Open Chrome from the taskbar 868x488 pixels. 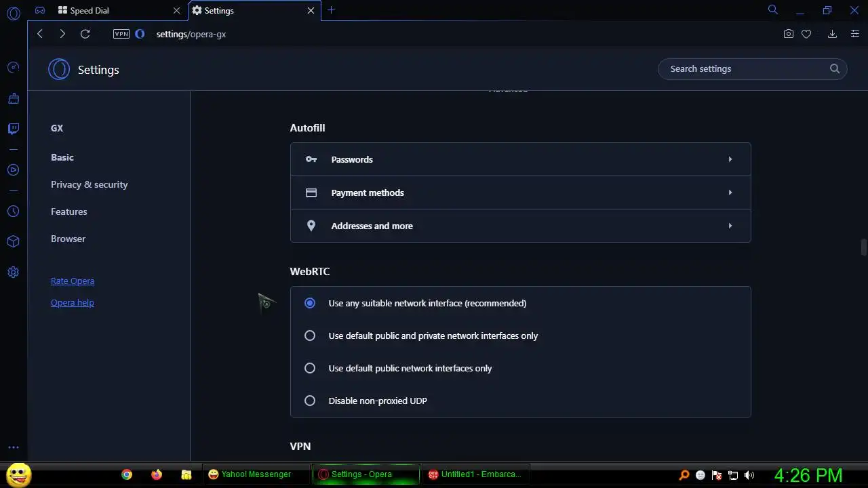127,474
